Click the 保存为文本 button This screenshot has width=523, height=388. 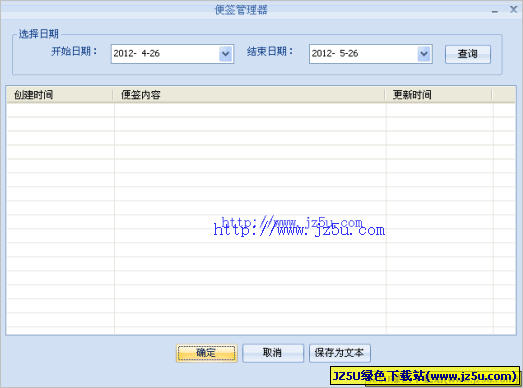[x=340, y=353]
